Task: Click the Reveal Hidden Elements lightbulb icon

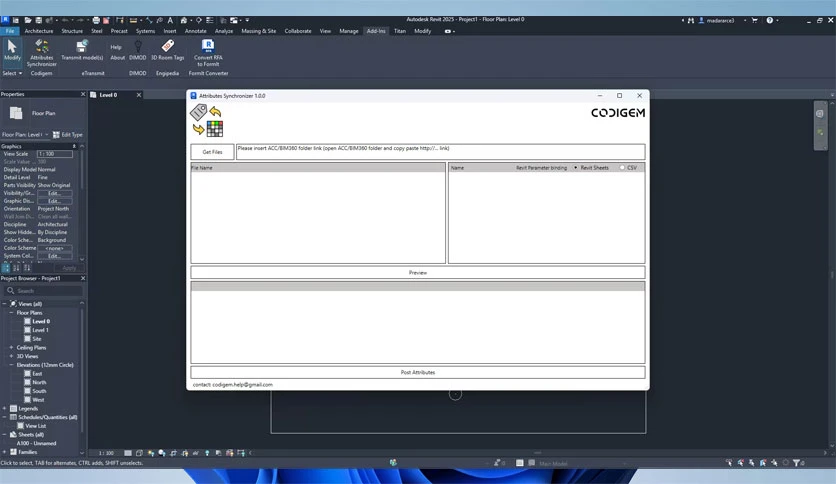Action: (x=207, y=453)
